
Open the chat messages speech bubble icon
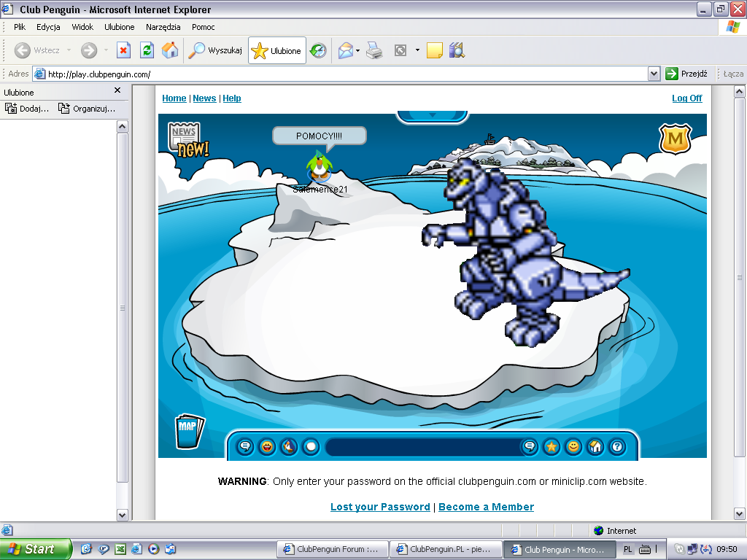[x=245, y=447]
